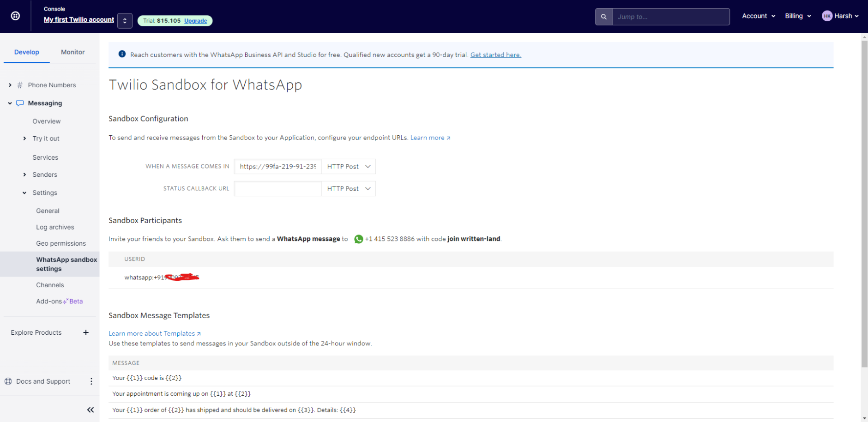The image size is (868, 422).
Task: Click the search magnifier icon
Action: click(603, 17)
